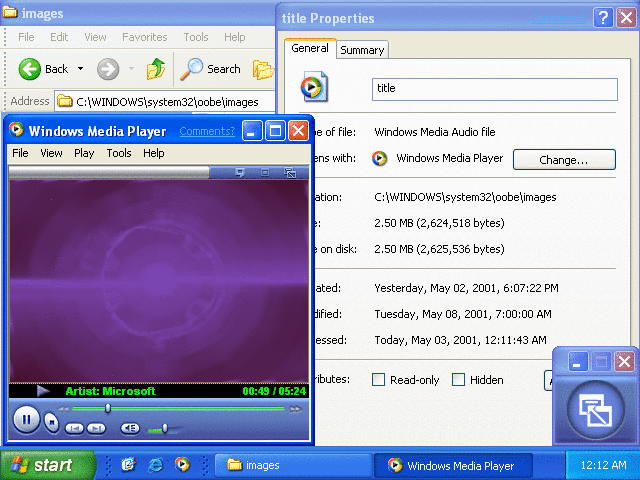Expand the Forward button history dropdown arrow

click(131, 69)
